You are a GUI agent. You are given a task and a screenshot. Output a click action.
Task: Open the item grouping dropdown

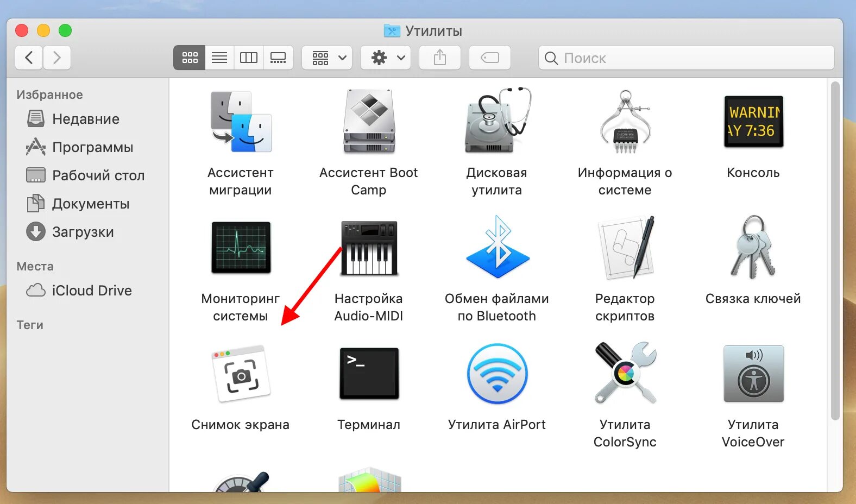coord(328,58)
